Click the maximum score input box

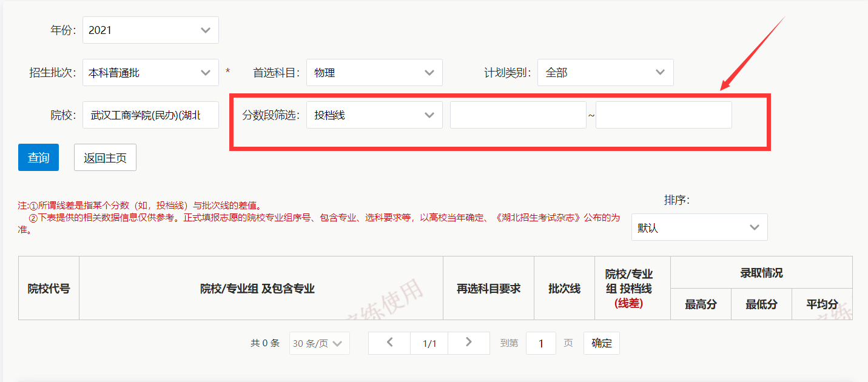pos(664,115)
